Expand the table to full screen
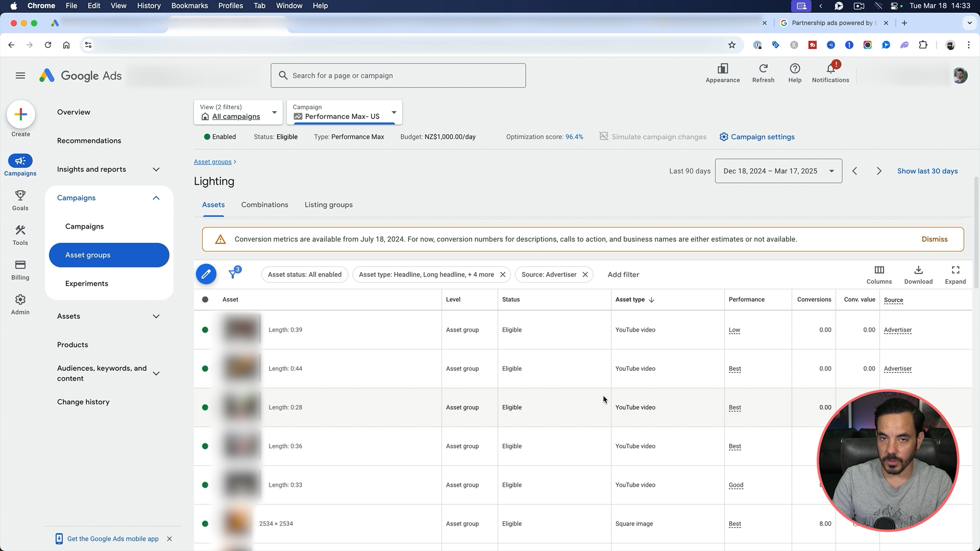This screenshot has width=980, height=551. (x=955, y=274)
